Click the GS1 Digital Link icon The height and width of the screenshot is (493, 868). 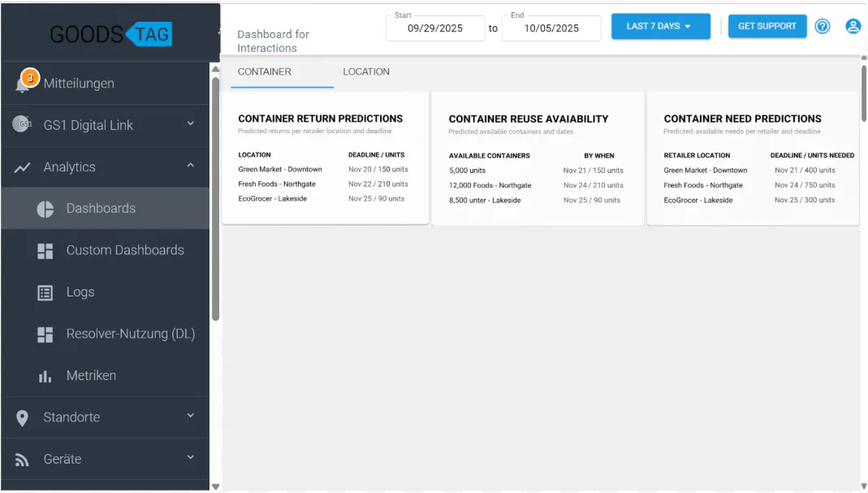click(x=22, y=124)
